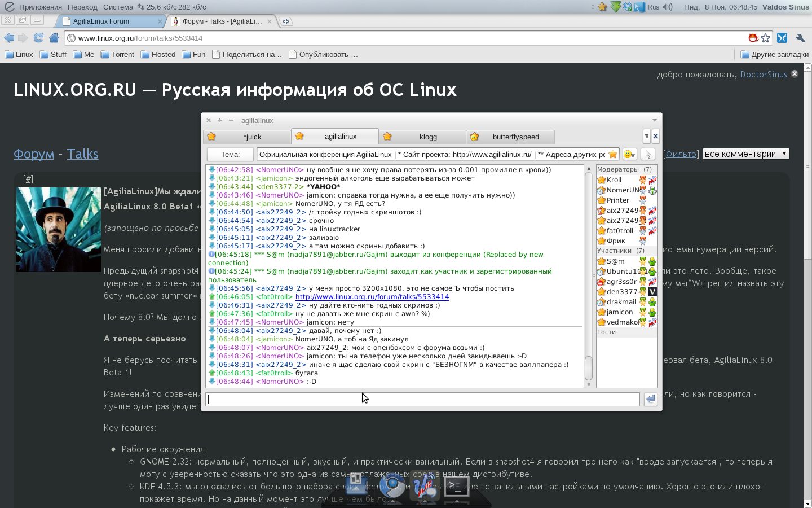Select fat0troll in the roster

626,231
